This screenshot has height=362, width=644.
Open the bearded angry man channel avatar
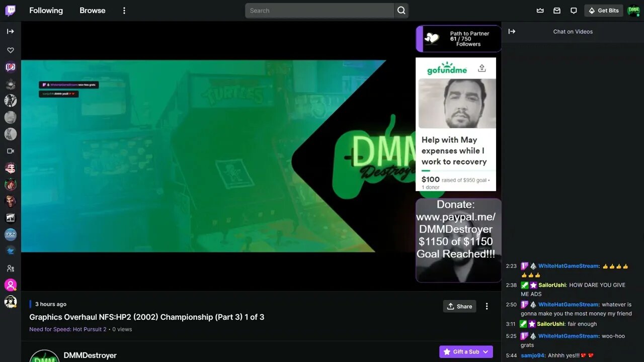pos(11,201)
